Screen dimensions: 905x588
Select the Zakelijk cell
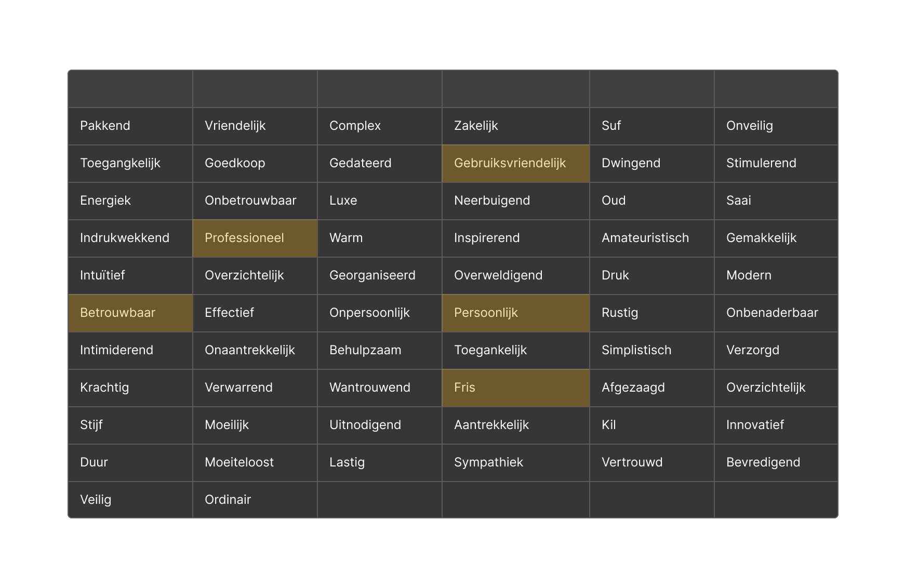click(515, 126)
